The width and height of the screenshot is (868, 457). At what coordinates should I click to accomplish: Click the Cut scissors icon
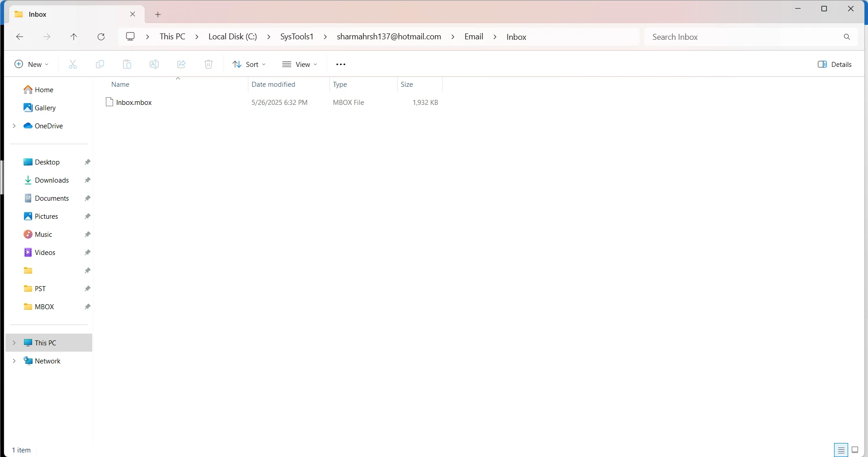[x=73, y=64]
